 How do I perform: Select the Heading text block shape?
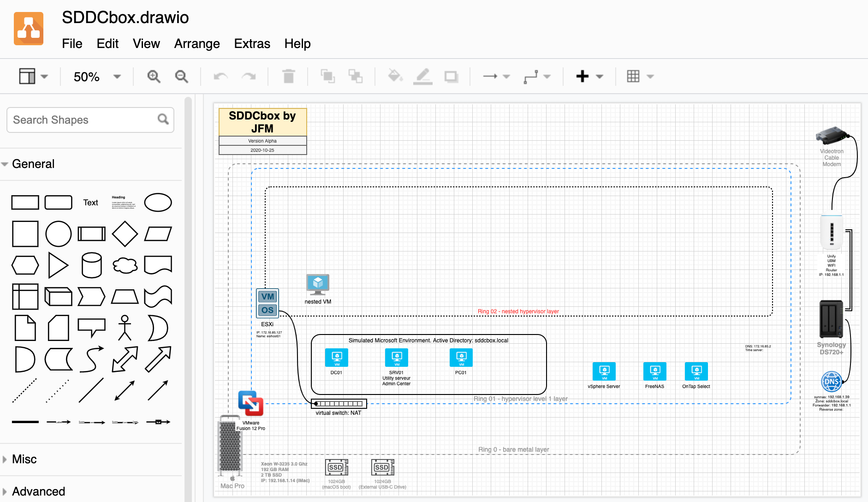124,203
